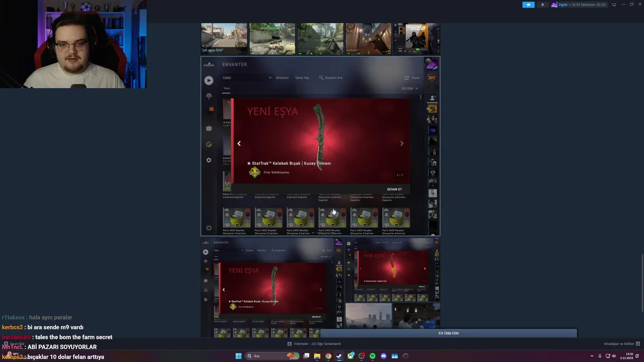Screen dimensions: 644x362
Task: Open the Windows Start menu
Action: click(x=238, y=356)
